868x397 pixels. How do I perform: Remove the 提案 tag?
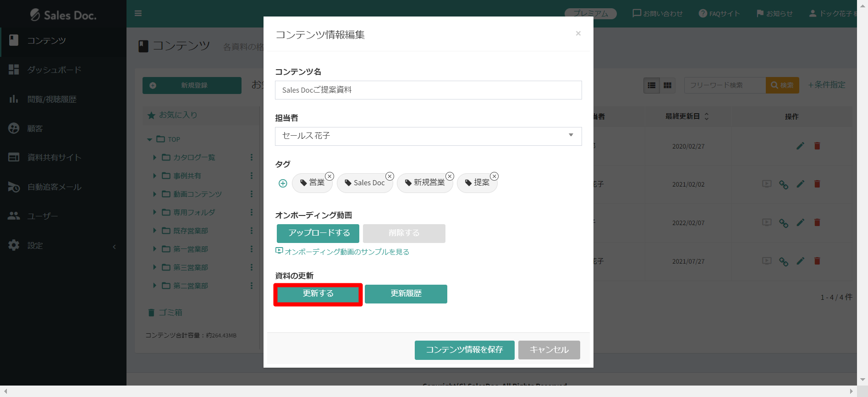pyautogui.click(x=494, y=176)
